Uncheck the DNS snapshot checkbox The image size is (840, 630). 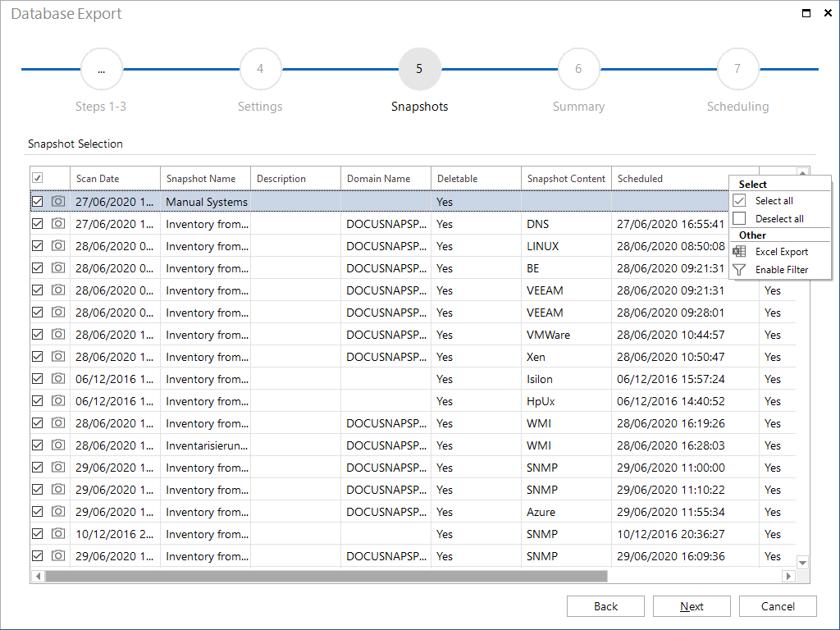click(38, 223)
